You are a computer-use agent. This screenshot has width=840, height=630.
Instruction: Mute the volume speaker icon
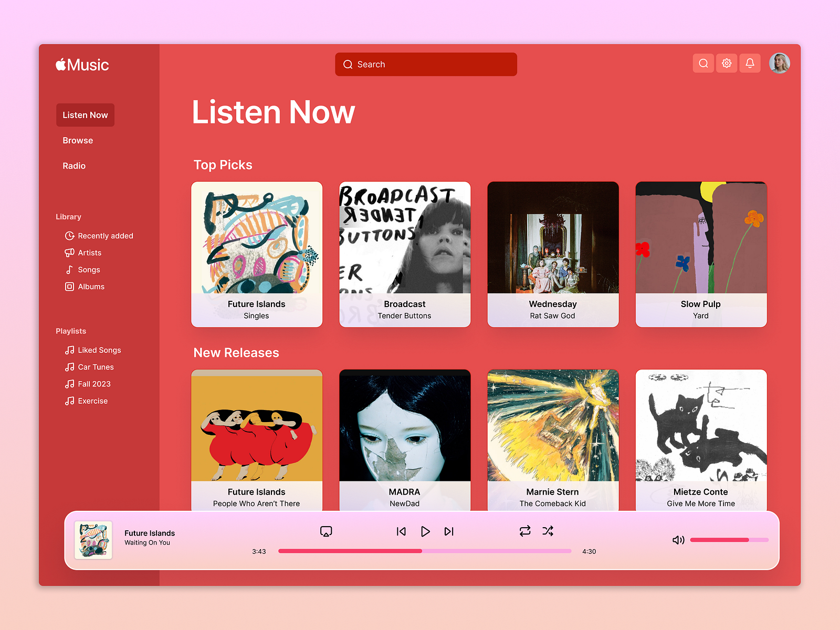point(678,540)
